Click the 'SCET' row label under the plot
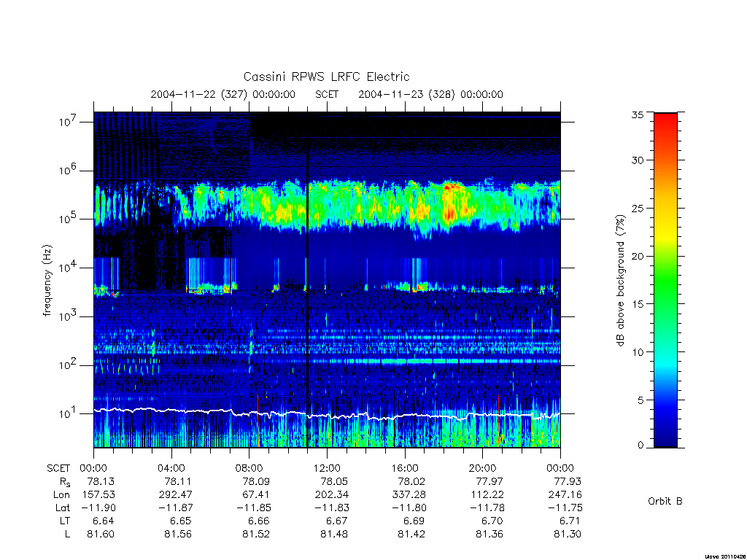 (58, 468)
